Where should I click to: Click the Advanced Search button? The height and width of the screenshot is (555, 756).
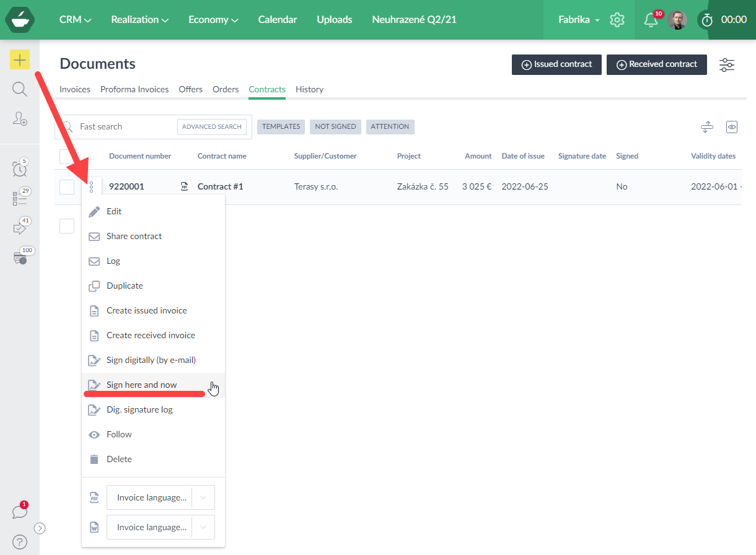point(211,126)
